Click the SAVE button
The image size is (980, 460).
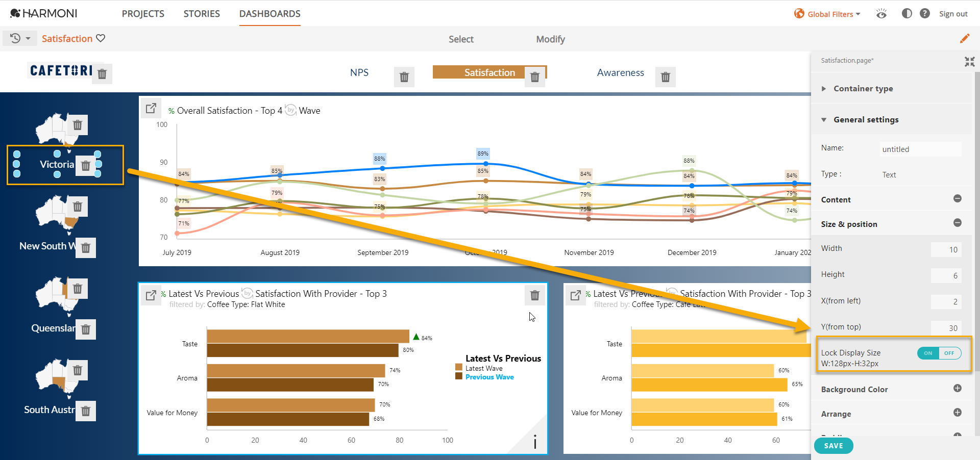[833, 445]
